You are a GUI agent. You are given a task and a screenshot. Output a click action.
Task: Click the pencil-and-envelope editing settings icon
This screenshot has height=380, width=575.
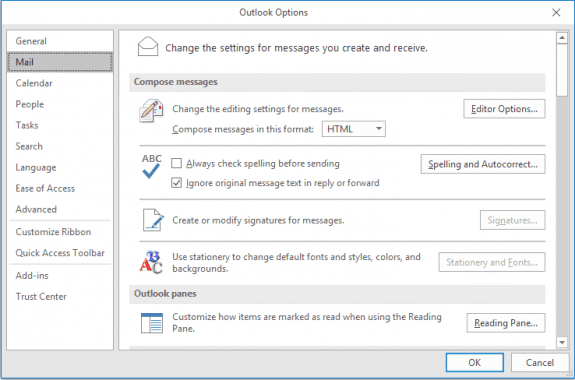[151, 110]
